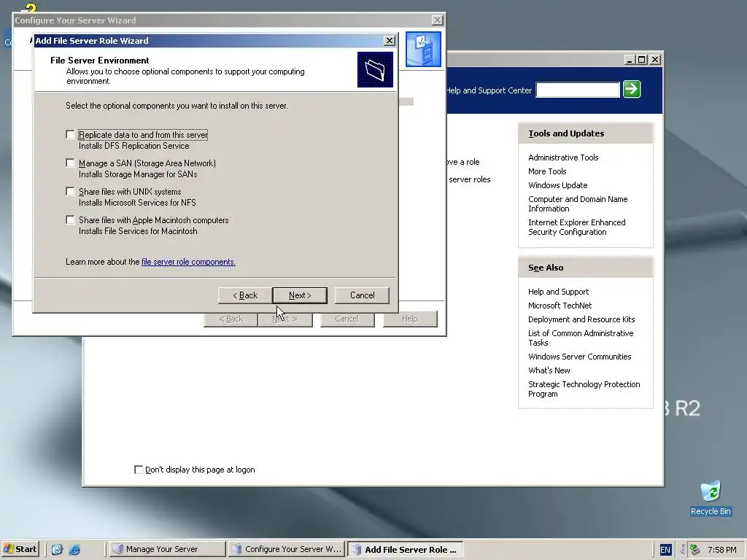Open Deployment and Resource Kits link

[581, 319]
